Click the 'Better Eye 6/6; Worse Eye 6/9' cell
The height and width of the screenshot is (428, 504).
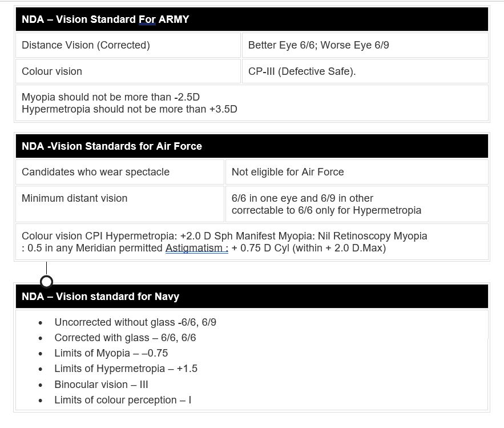coord(365,45)
